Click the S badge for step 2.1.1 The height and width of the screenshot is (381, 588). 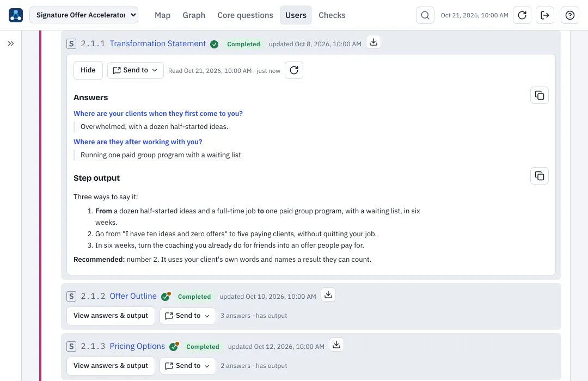point(71,44)
